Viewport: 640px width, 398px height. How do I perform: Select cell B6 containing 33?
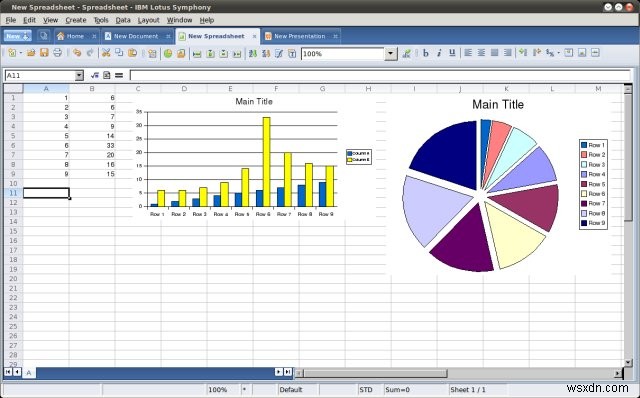click(x=92, y=145)
